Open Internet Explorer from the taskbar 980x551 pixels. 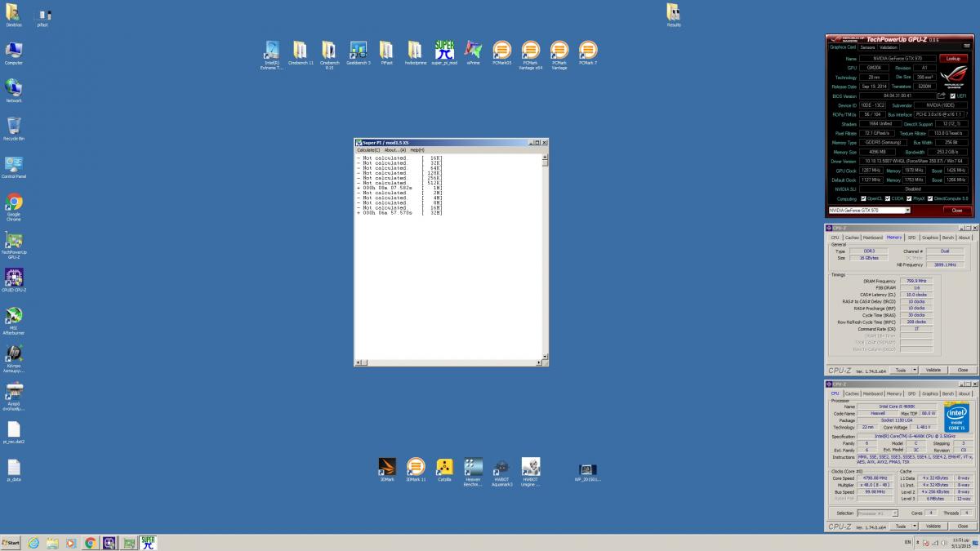click(x=34, y=543)
